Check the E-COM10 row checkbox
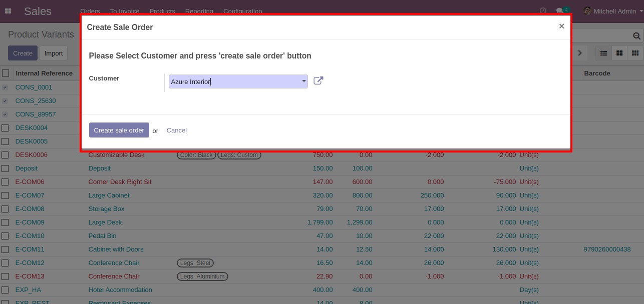The height and width of the screenshot is (304, 644). click(x=5, y=235)
